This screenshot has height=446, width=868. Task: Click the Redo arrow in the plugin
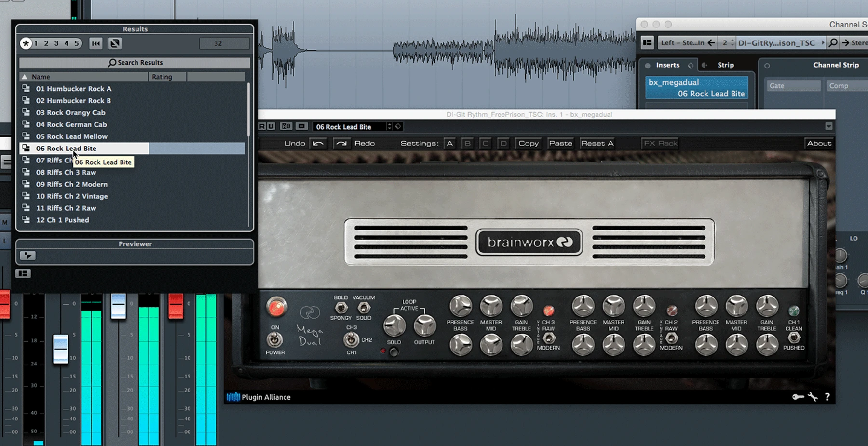[x=341, y=143]
